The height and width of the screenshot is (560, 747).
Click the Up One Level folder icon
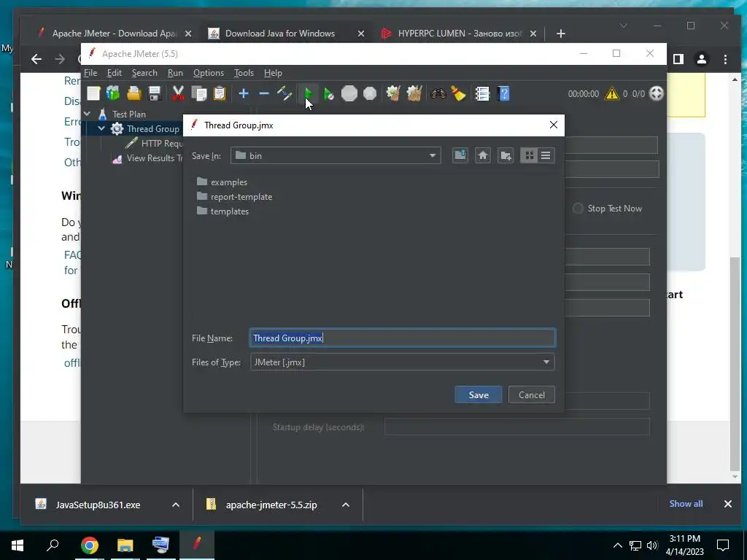click(x=460, y=155)
